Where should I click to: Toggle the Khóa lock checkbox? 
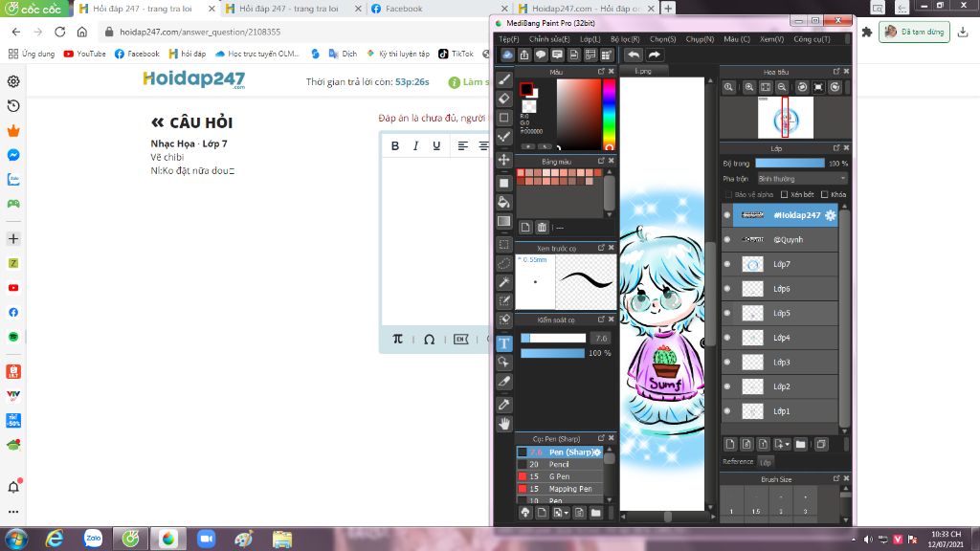(x=824, y=194)
